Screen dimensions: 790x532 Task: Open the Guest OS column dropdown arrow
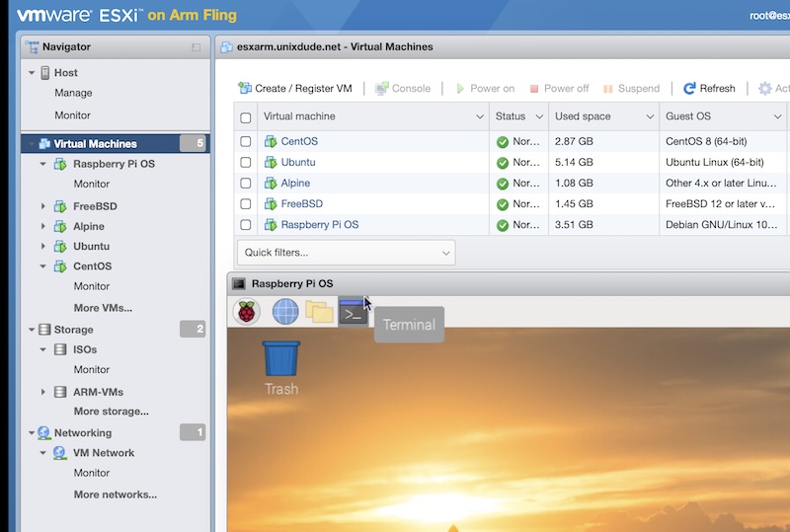click(777, 116)
